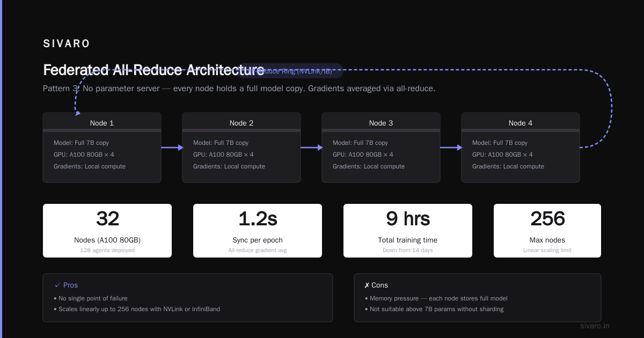
Task: Select the Node 2 card header
Action: [241, 123]
